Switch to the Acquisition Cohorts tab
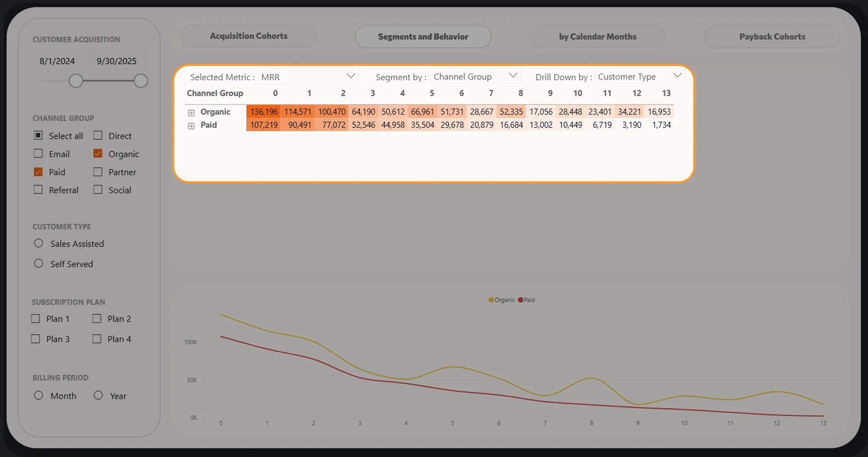 click(x=249, y=36)
